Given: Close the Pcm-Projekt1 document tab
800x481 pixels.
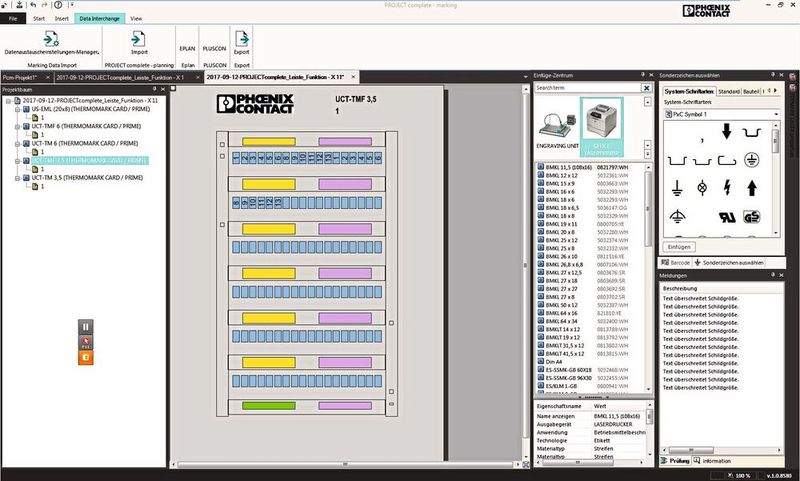Looking at the screenshot, I should pos(47,78).
